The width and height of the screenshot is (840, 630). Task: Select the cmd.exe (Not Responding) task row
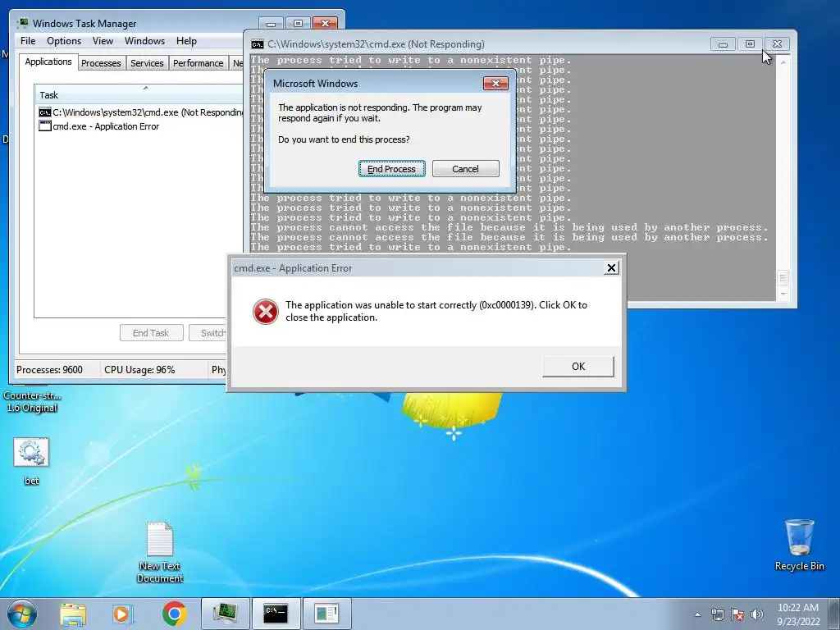tap(141, 112)
